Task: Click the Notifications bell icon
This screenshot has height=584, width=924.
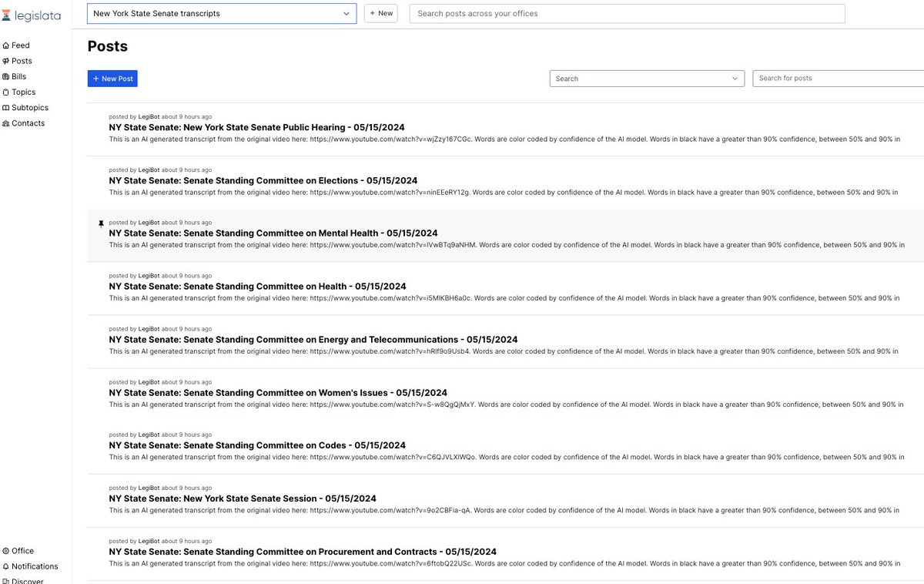Action: pos(6,566)
